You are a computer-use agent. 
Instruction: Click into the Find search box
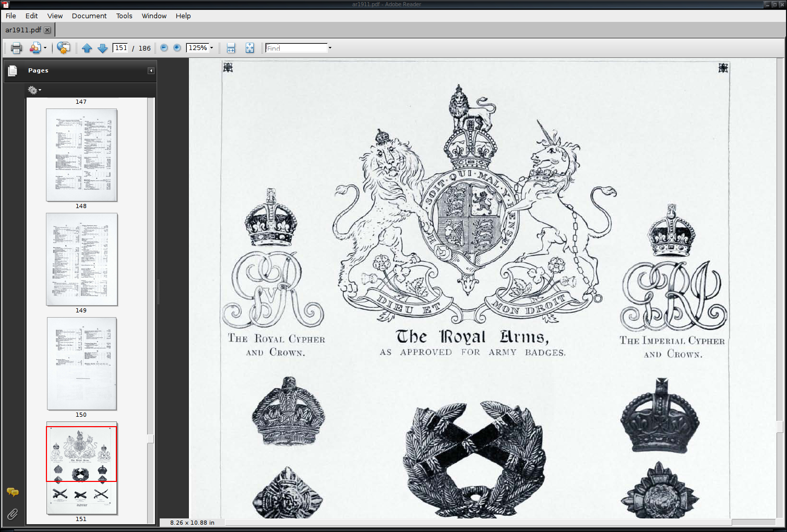tap(296, 48)
